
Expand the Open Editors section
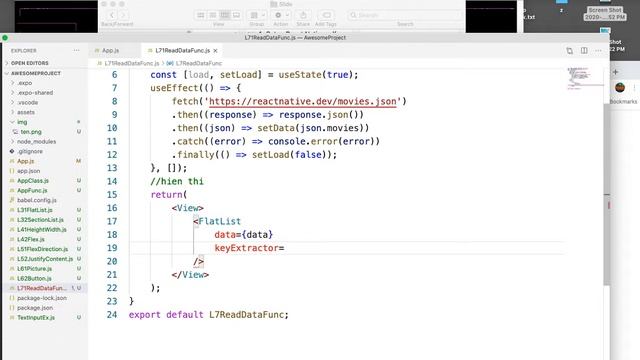coord(29,63)
